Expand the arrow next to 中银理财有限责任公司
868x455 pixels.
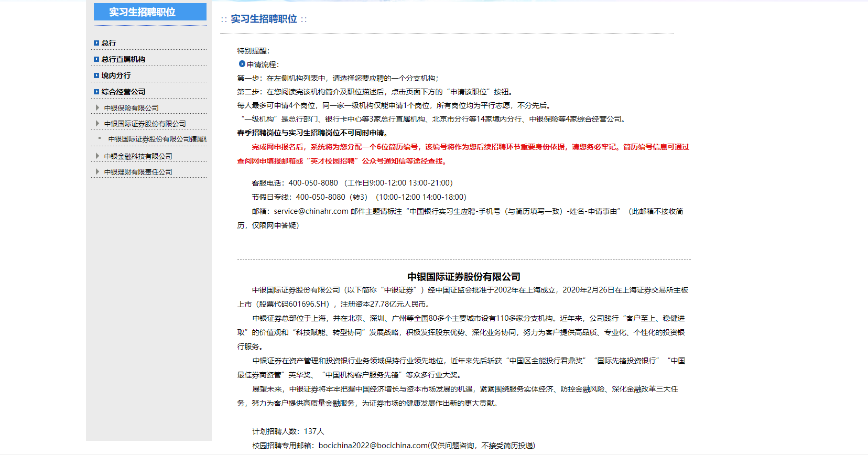pyautogui.click(x=97, y=171)
